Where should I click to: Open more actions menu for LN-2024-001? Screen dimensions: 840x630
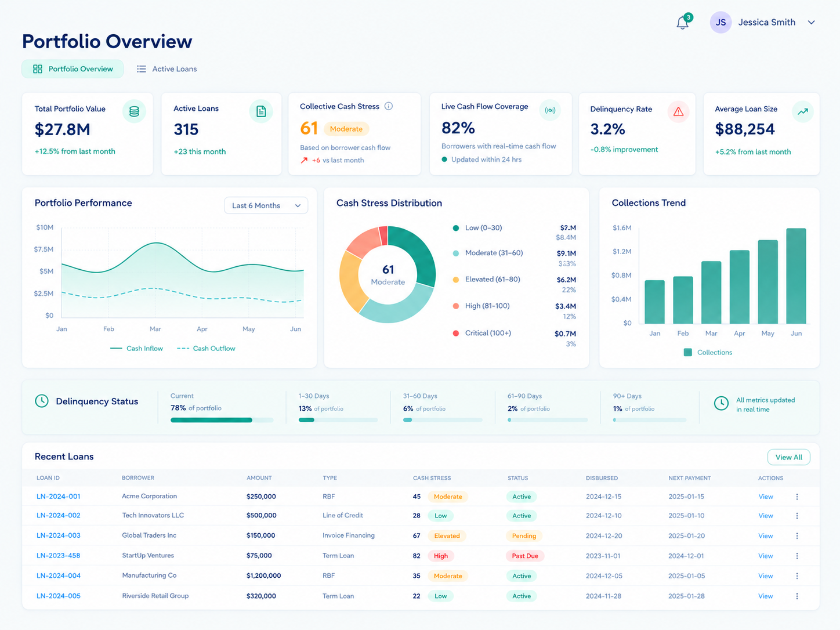(x=797, y=497)
